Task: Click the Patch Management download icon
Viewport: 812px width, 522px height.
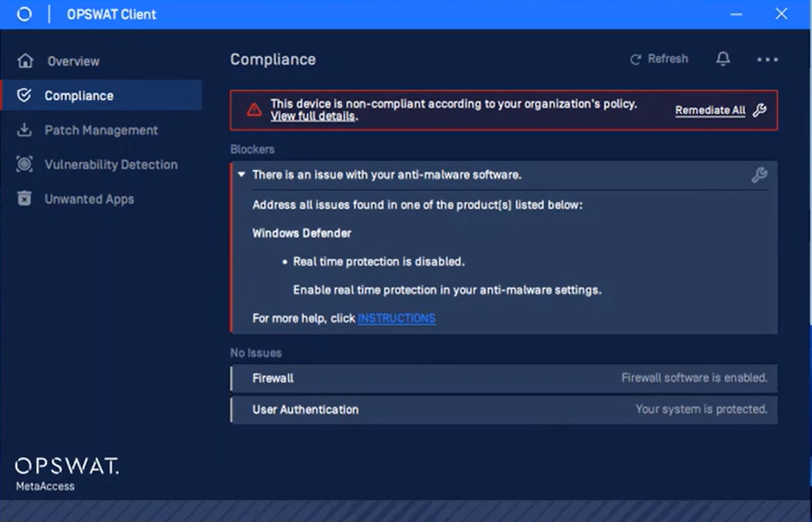Action: (24, 130)
